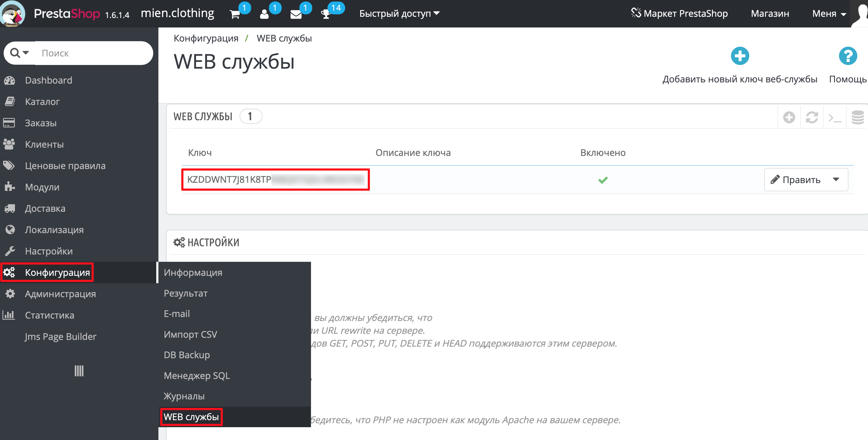Collapse the sidebar using the bars icon
868x440 pixels.
79,371
